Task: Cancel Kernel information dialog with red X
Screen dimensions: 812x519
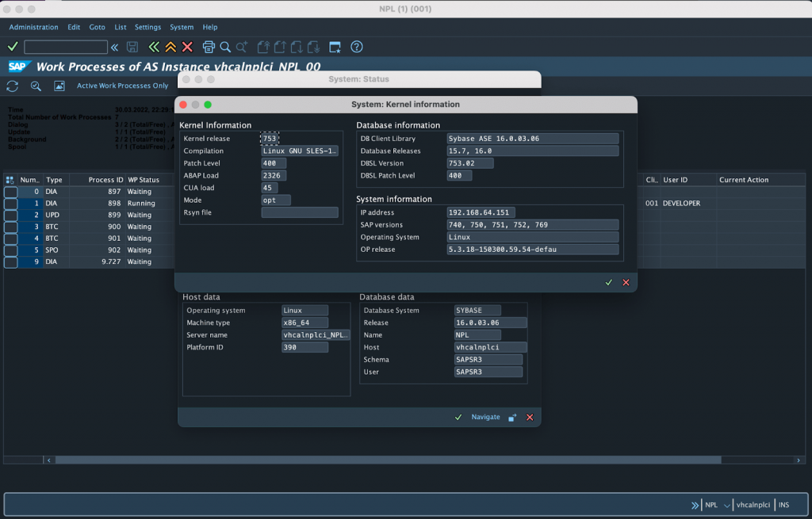Action: 626,283
